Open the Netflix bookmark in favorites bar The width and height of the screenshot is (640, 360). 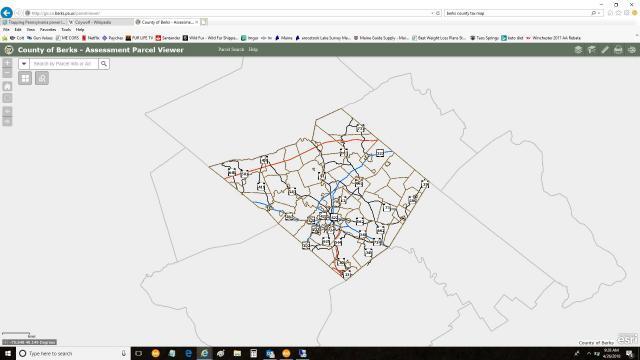coord(91,38)
